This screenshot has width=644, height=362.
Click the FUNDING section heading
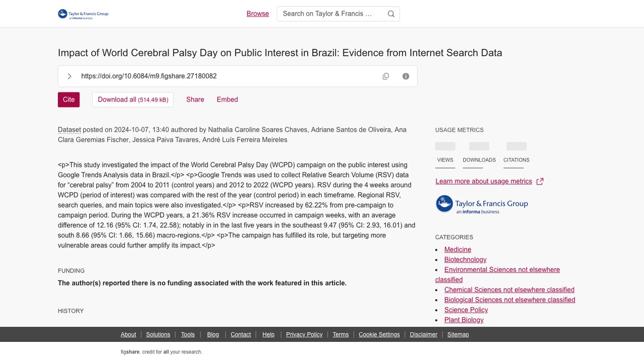point(71,270)
